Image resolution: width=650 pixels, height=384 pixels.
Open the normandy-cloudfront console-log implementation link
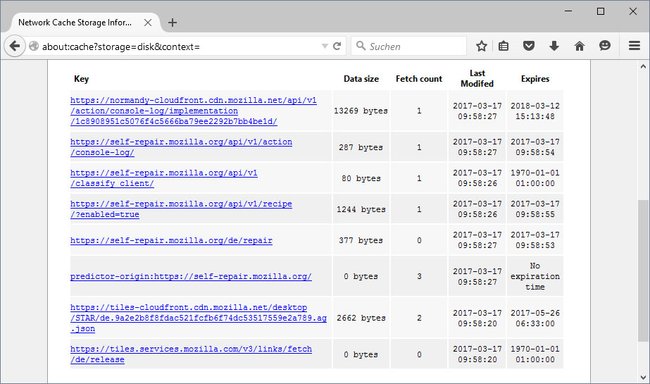point(193,111)
